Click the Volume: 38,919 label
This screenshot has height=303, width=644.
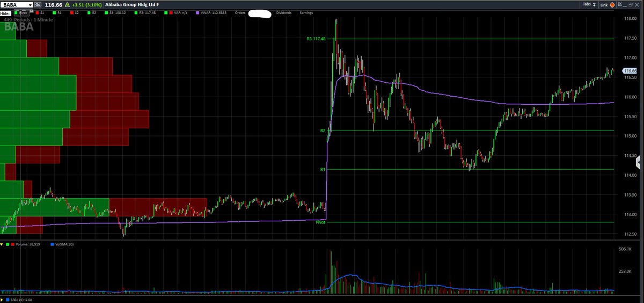tap(28, 244)
